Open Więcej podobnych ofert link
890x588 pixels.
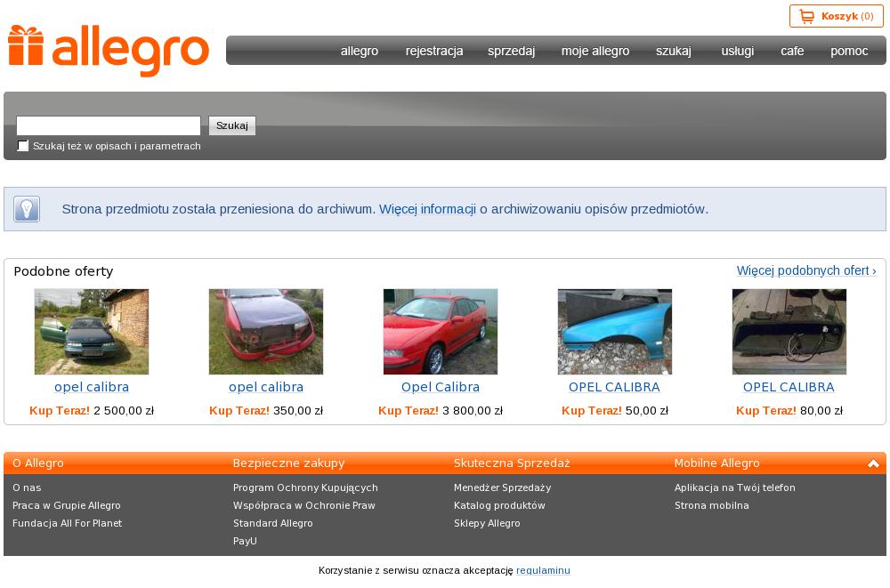[x=806, y=270]
